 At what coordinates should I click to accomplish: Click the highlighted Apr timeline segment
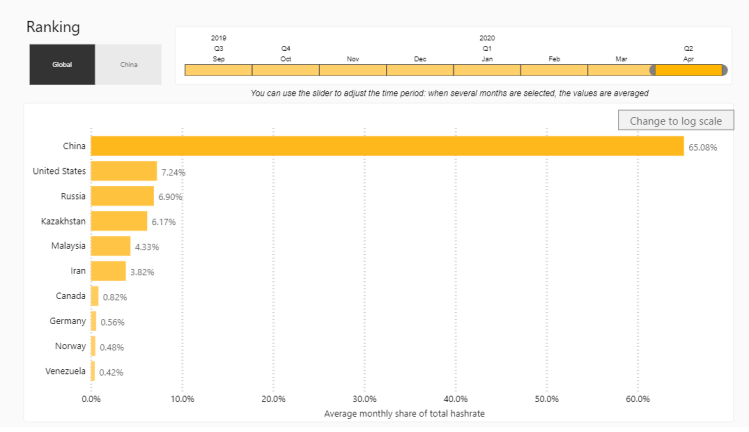click(688, 70)
